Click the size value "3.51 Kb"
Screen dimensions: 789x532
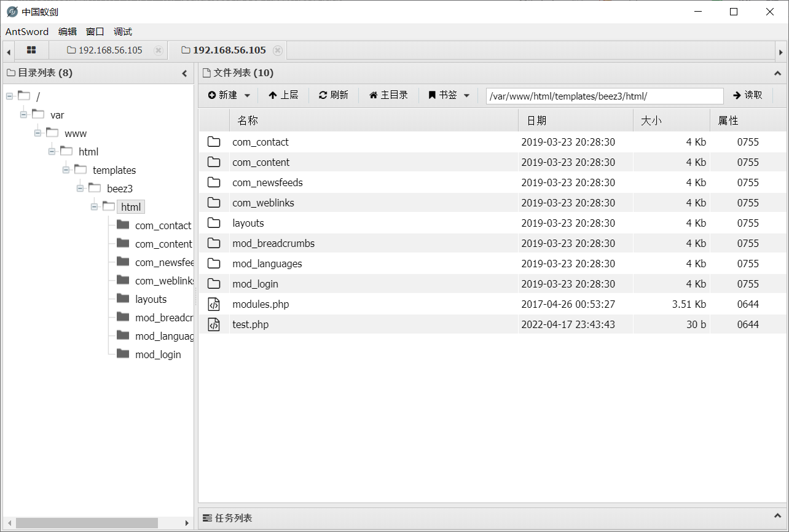coord(689,304)
